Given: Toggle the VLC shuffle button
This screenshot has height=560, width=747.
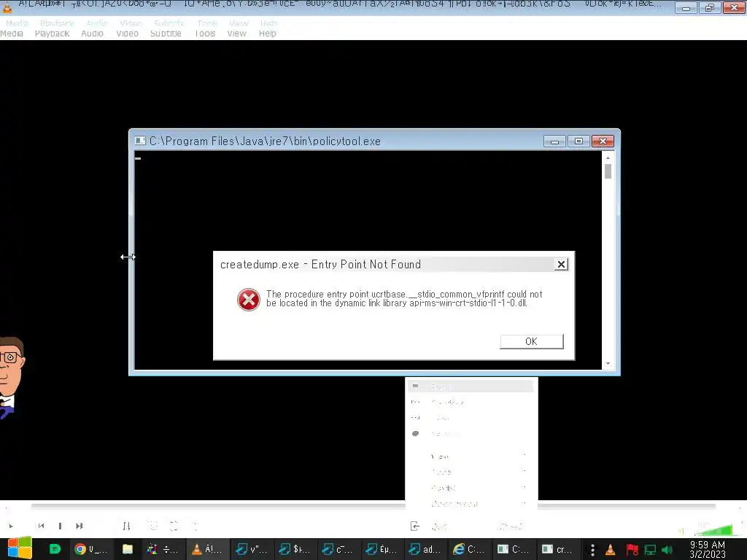Looking at the screenshot, I should coord(194,526).
